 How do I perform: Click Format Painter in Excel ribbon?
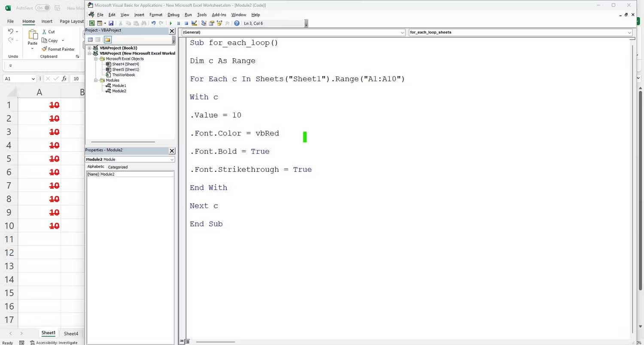[58, 49]
